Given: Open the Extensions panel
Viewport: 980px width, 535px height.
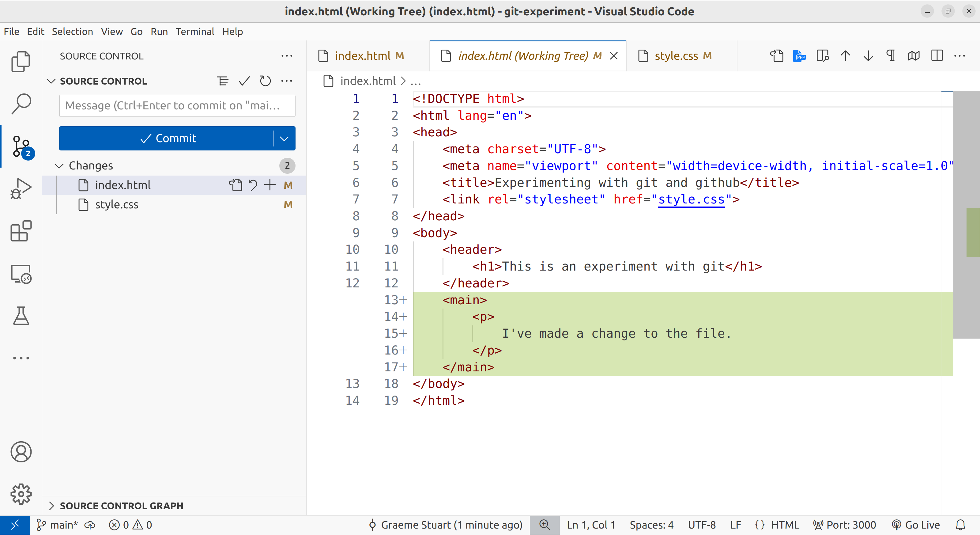Looking at the screenshot, I should (x=22, y=232).
